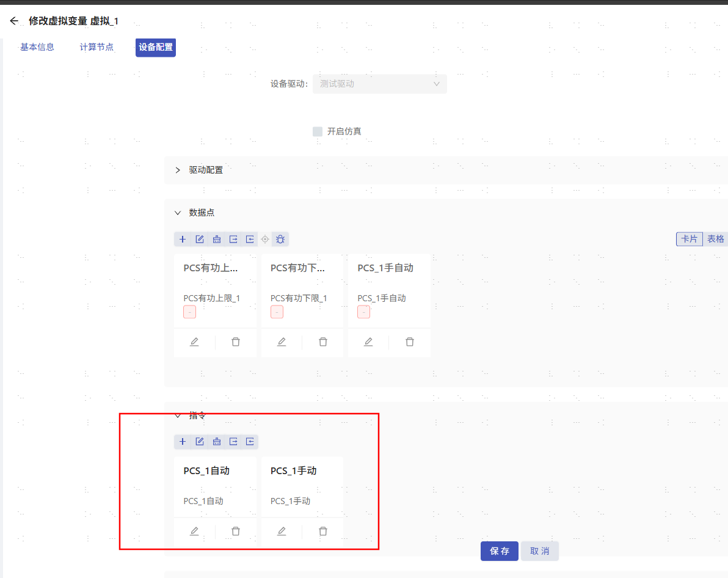Switch data points to 表格 view
Viewport: 728px width, 578px height.
pos(716,239)
